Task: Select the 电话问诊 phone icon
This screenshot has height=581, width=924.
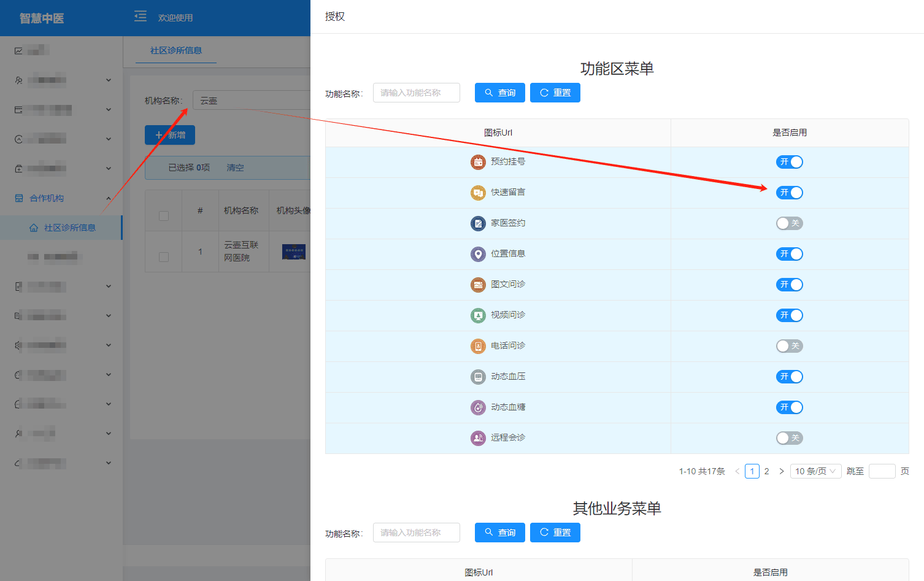Action: point(477,345)
